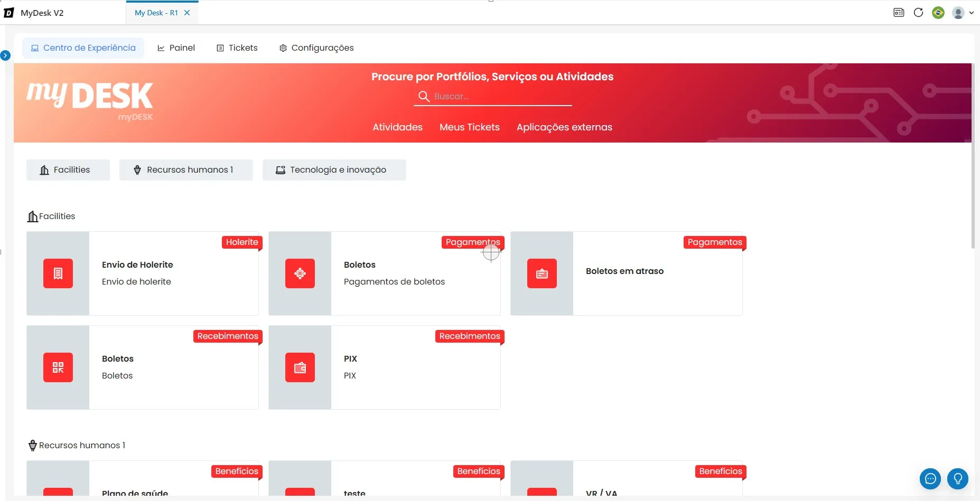Expand the left sidebar with blue arrow
980x501 pixels.
[x=5, y=55]
